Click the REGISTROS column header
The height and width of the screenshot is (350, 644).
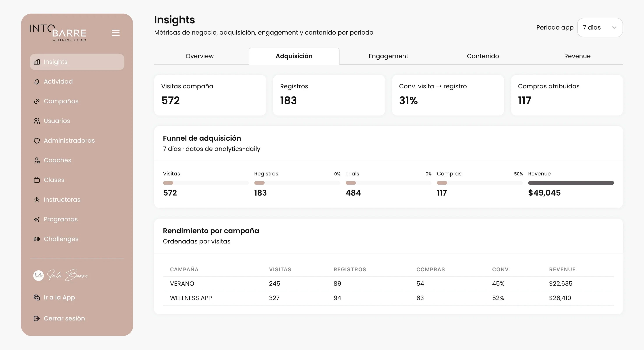click(350, 270)
